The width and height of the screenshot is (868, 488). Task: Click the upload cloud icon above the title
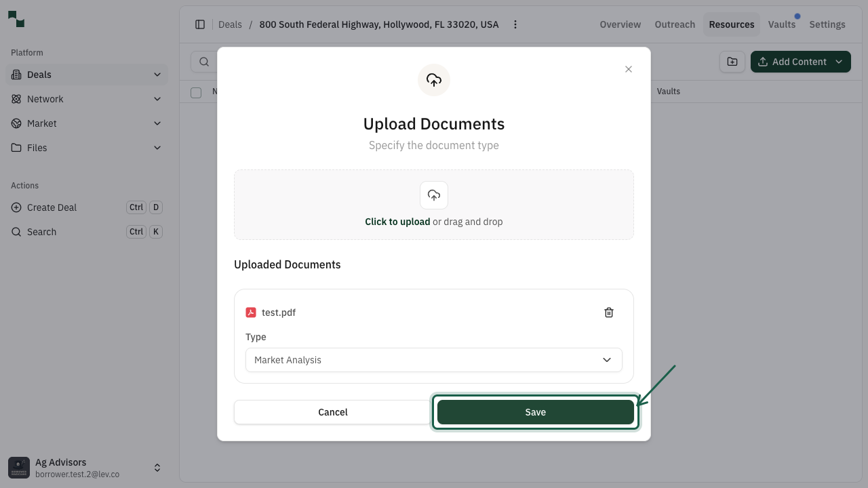[x=433, y=79]
